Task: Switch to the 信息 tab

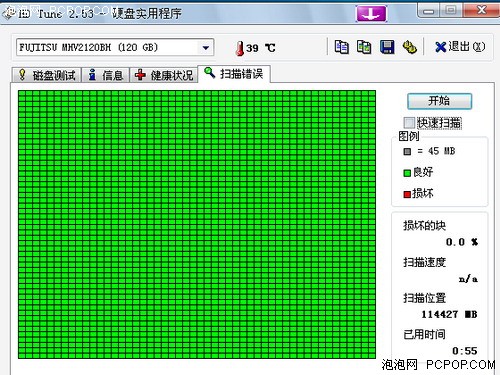Action: coord(105,75)
